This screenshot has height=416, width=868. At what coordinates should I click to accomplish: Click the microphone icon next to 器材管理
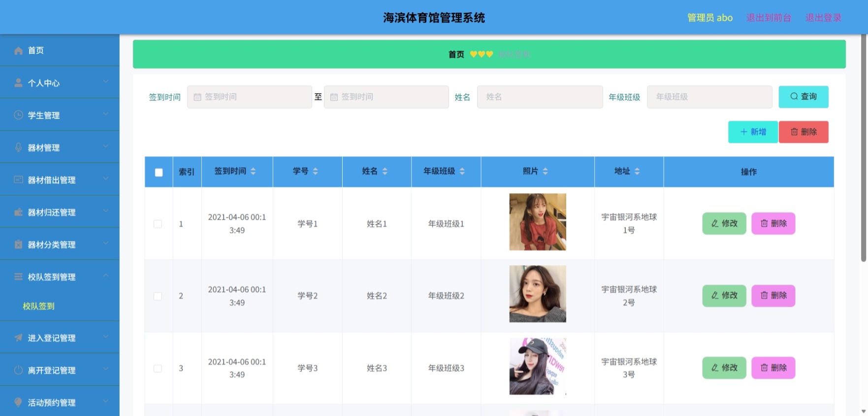pos(18,147)
